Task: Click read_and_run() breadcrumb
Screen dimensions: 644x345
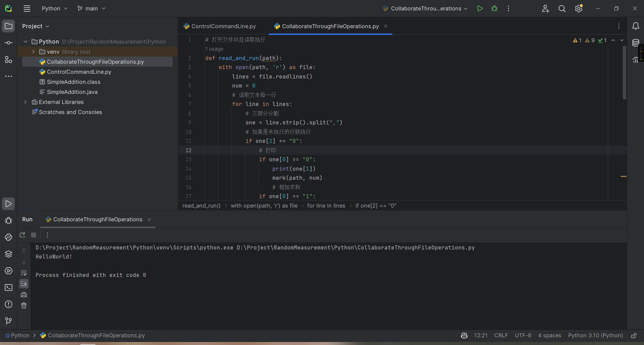Action: tap(201, 206)
